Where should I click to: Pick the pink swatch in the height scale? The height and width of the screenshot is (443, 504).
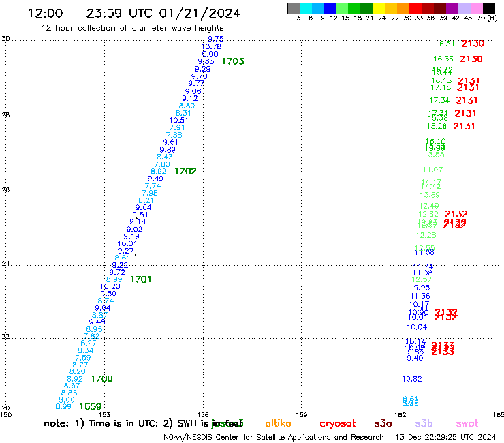pos(476,8)
